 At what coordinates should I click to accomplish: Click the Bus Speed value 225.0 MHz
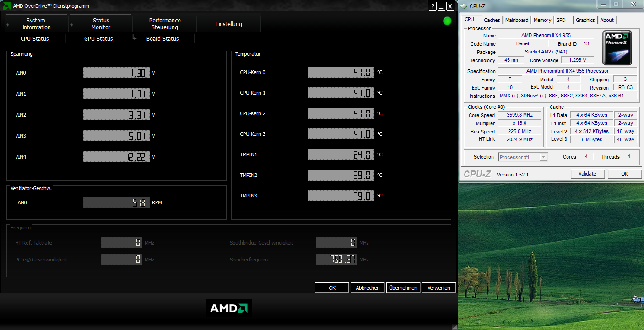[520, 131]
